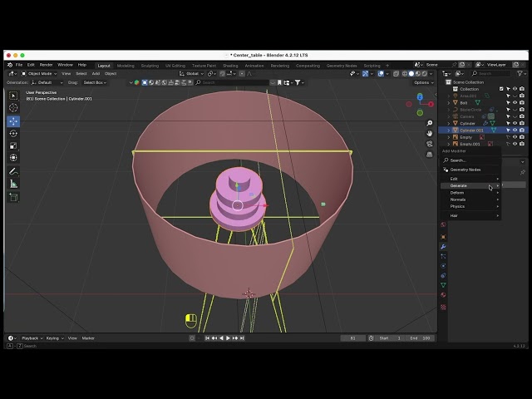Open the viewport Options dropdown
This screenshot has width=532, height=399.
click(423, 82)
